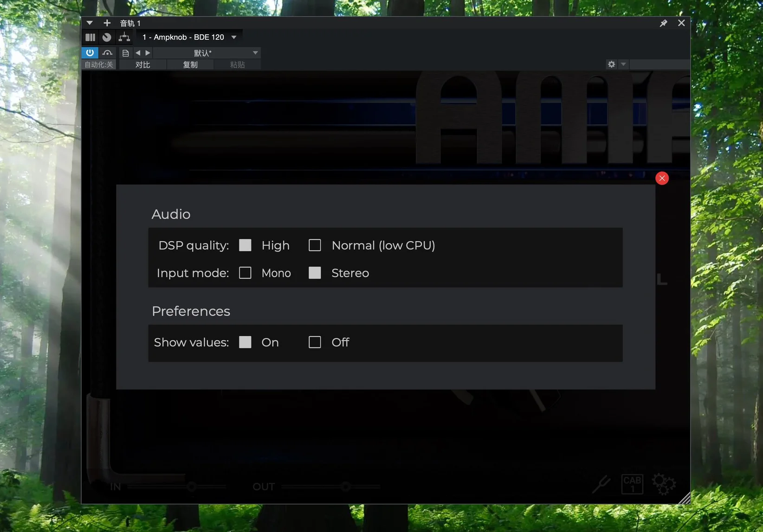
Task: Expand the arrow next to the gear icon
Action: click(x=623, y=64)
